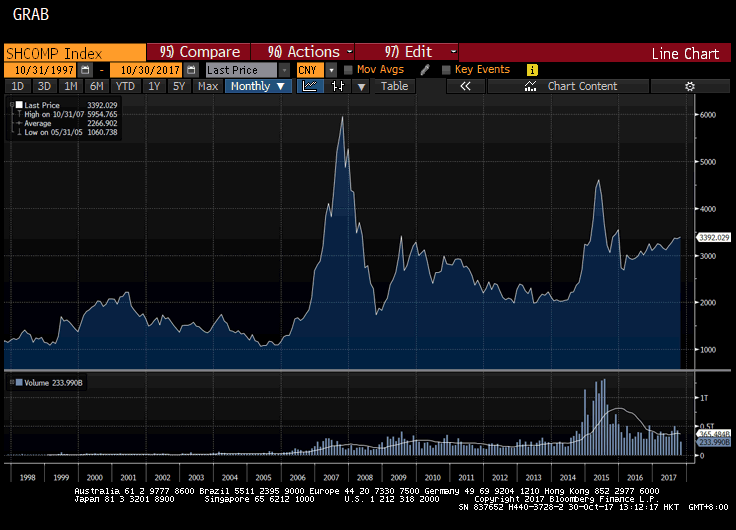Toggle the Last Price legend checkbox

(x=18, y=105)
